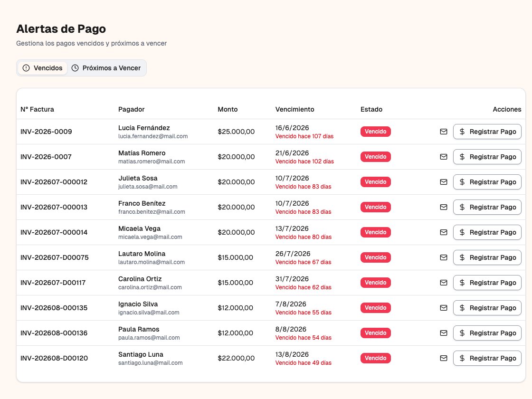
Task: Click invoice INV-202608-000136 text
Action: [54, 333]
